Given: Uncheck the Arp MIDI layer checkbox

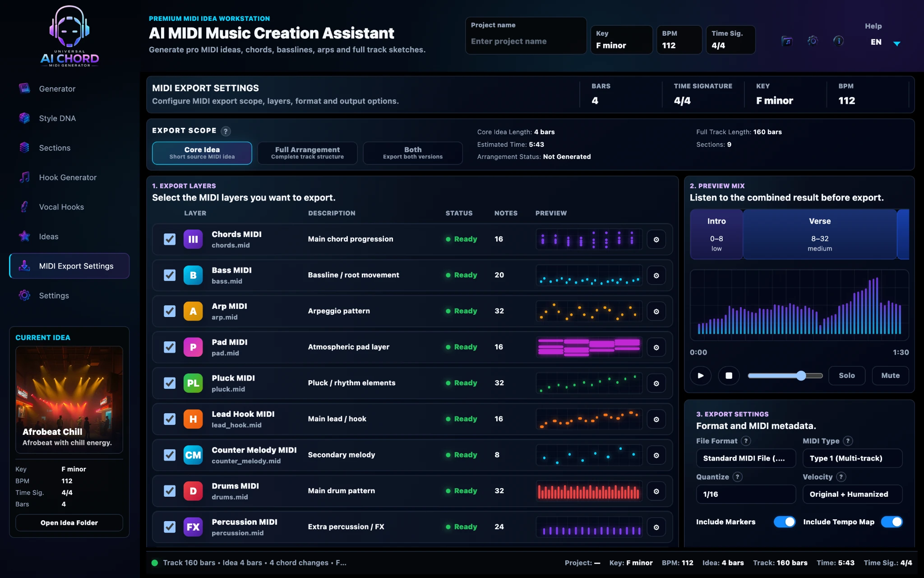Looking at the screenshot, I should click(170, 311).
